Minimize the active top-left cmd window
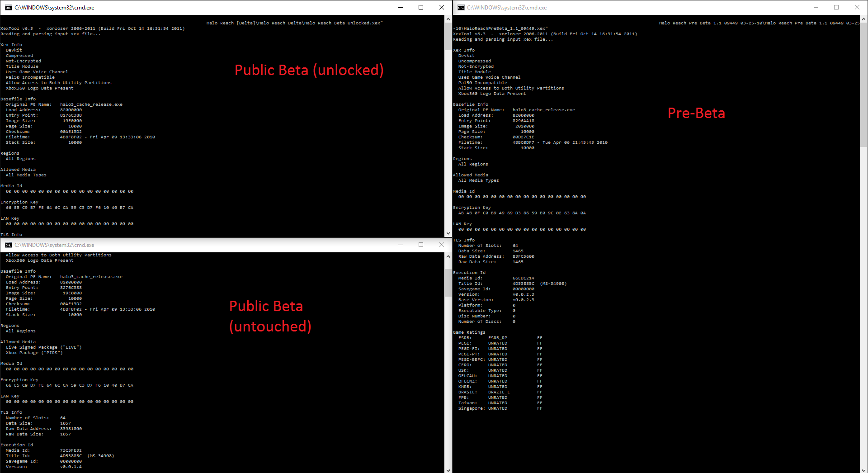Viewport: 868px width, 473px height. pyautogui.click(x=400, y=7)
